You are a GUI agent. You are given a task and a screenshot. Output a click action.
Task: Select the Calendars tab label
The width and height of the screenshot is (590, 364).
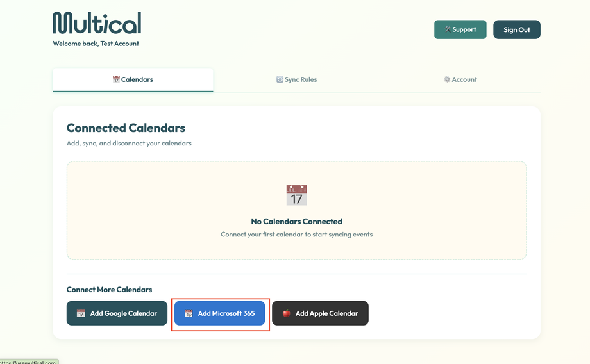click(137, 79)
